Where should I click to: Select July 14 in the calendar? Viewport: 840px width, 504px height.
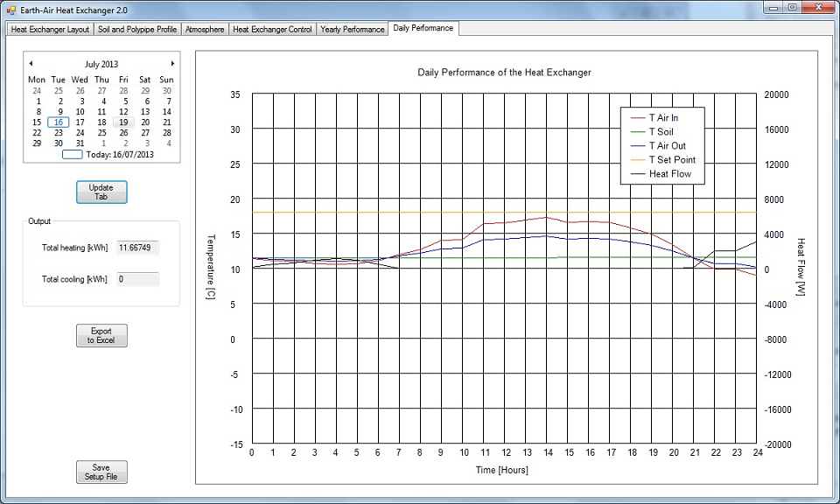click(166, 112)
